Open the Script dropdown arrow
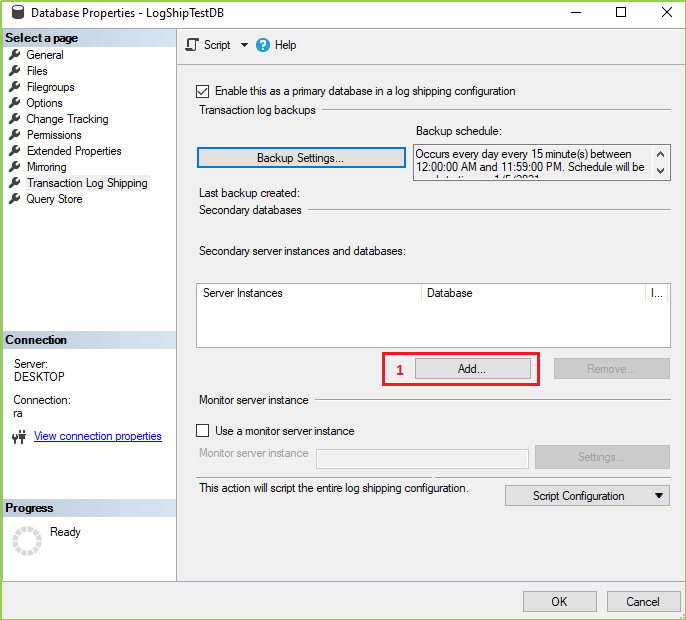The height and width of the screenshot is (620, 686). pyautogui.click(x=244, y=45)
